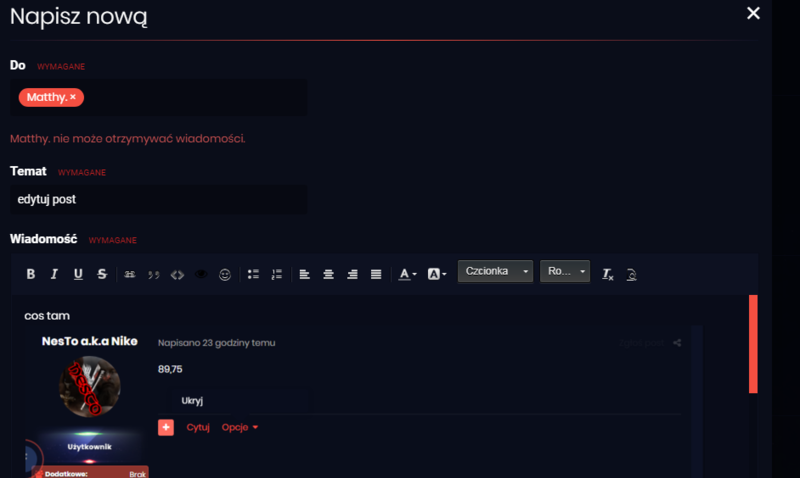Align text to the left

[305, 274]
